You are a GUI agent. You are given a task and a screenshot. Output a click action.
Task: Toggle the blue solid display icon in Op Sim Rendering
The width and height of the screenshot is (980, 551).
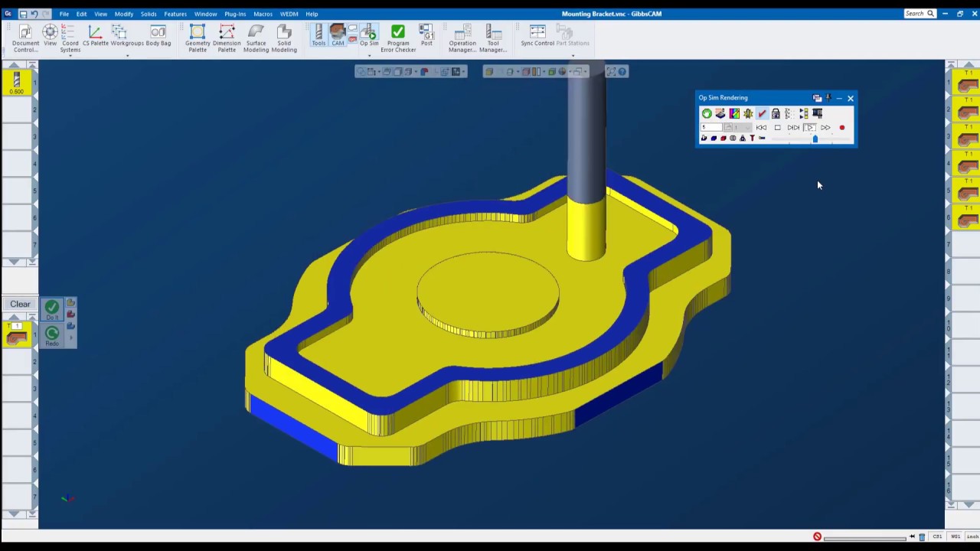(x=714, y=139)
